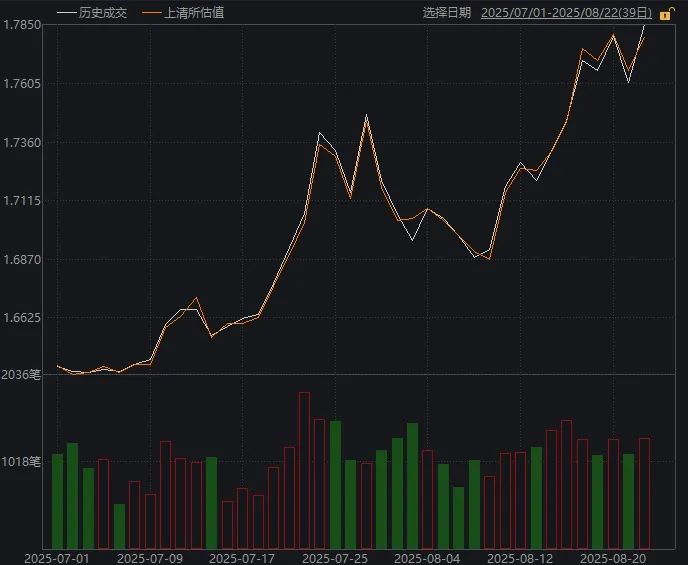Viewport: 688px width, 565px height.
Task: Click the 1.6625 price axis label
Action: [x=22, y=318]
